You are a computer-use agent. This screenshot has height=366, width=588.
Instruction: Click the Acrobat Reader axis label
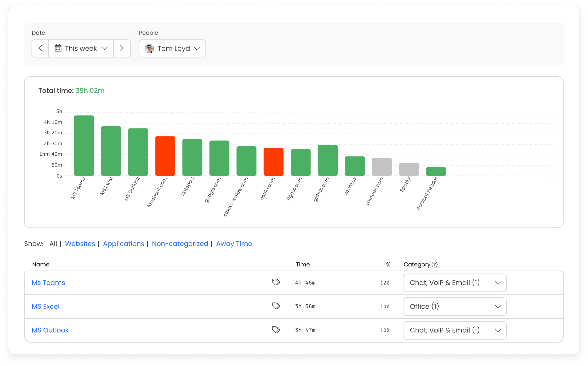tap(427, 194)
